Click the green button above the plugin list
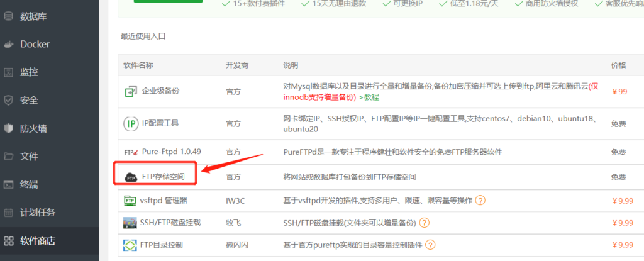Viewport: 644px width, 261px height. pyautogui.click(x=168, y=1)
